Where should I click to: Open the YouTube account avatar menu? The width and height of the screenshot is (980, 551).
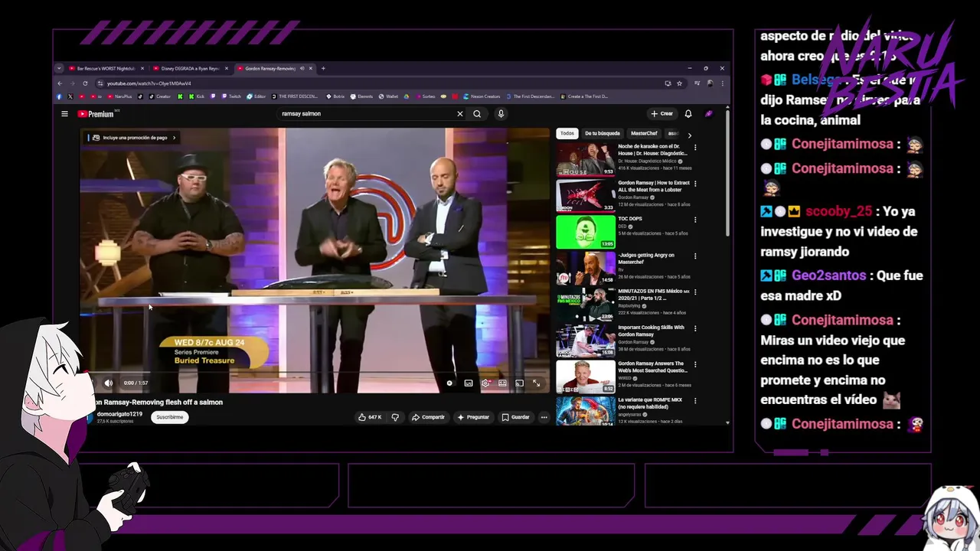(x=709, y=114)
